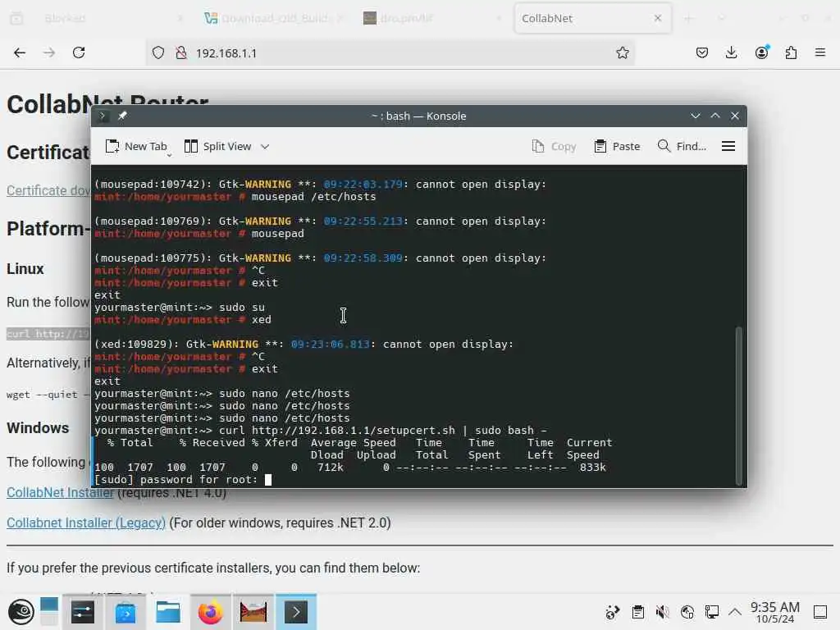Open tracking protection shield in address bar
This screenshot has height=630, width=840.
pyautogui.click(x=158, y=53)
